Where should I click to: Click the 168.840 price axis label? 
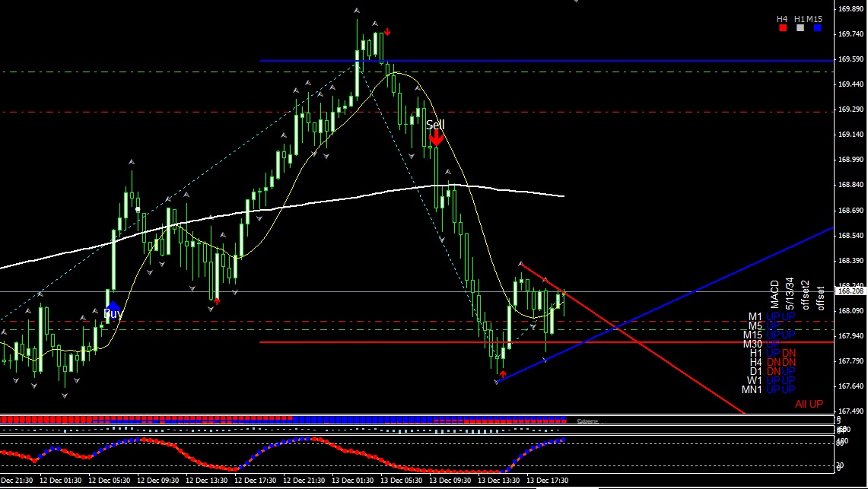click(851, 185)
